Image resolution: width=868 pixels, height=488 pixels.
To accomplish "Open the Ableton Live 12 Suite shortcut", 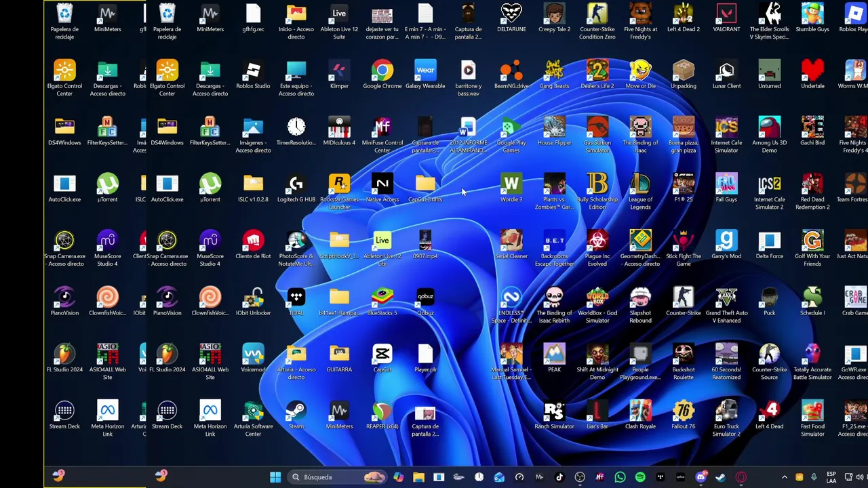I will [339, 22].
